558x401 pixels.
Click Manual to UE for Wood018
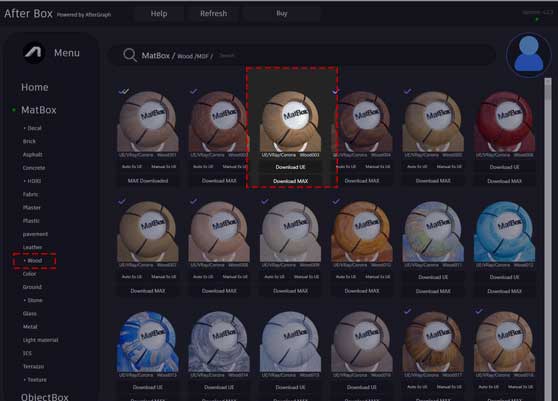pos(520,386)
